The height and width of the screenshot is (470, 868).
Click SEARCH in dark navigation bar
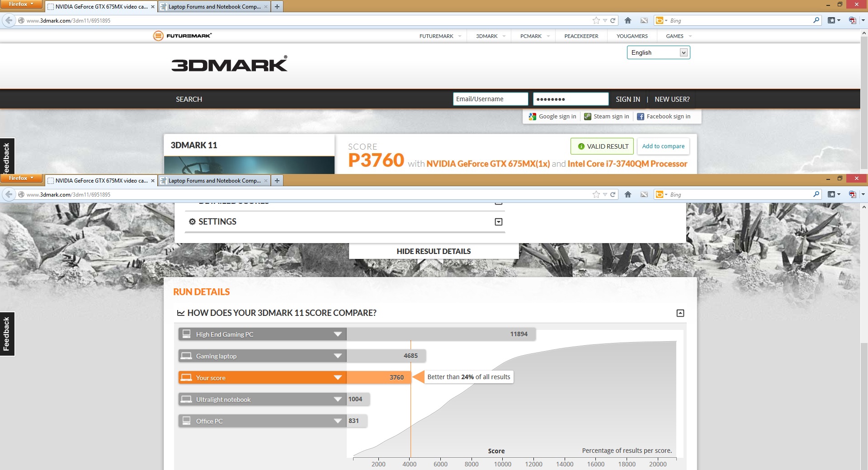point(189,99)
